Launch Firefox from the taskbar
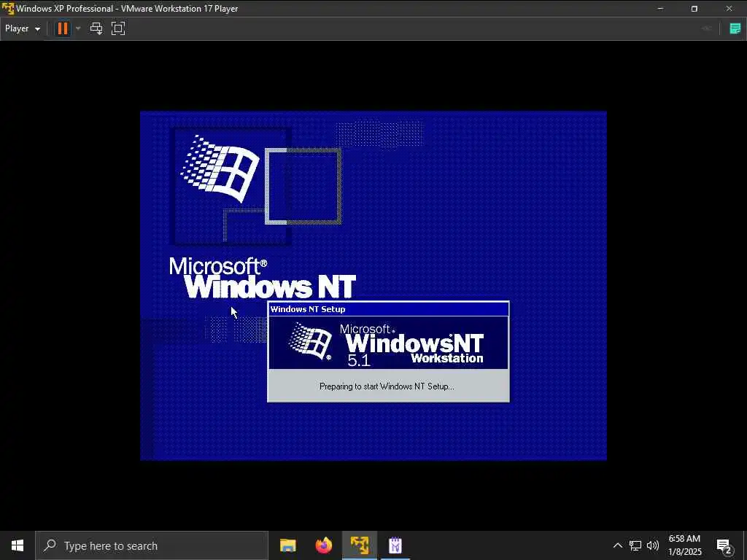Screen dimensions: 747x560 click(x=324, y=545)
